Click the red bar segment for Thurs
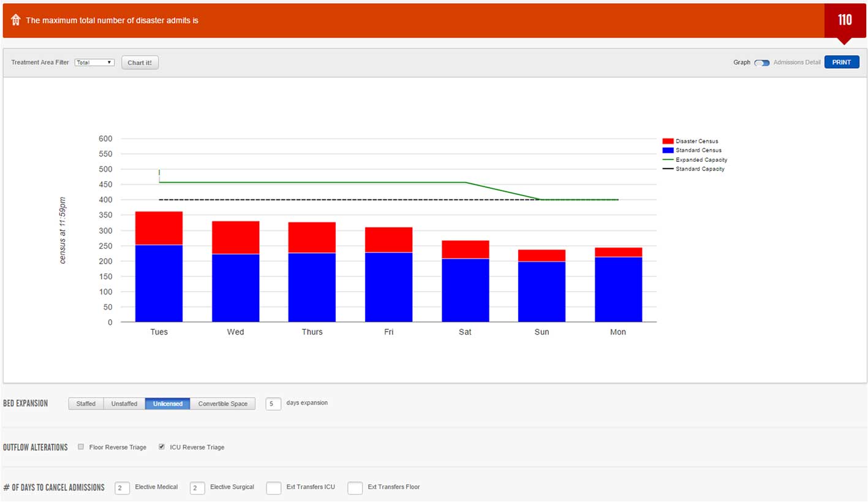 [x=312, y=237]
